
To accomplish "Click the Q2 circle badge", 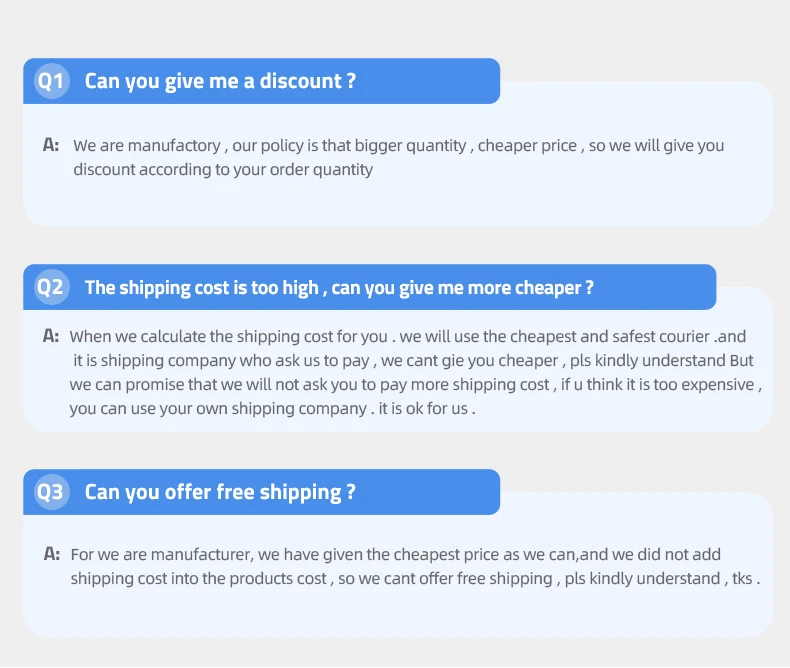I will click(x=50, y=287).
